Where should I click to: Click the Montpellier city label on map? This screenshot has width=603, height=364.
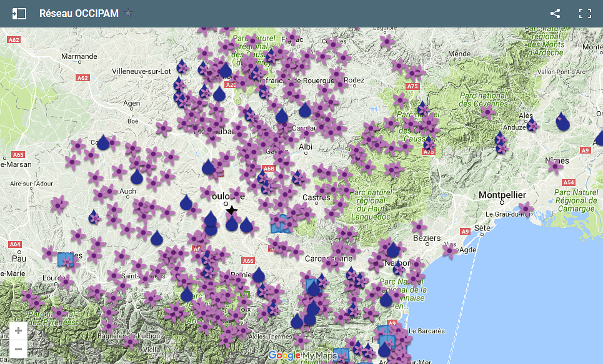(x=502, y=195)
